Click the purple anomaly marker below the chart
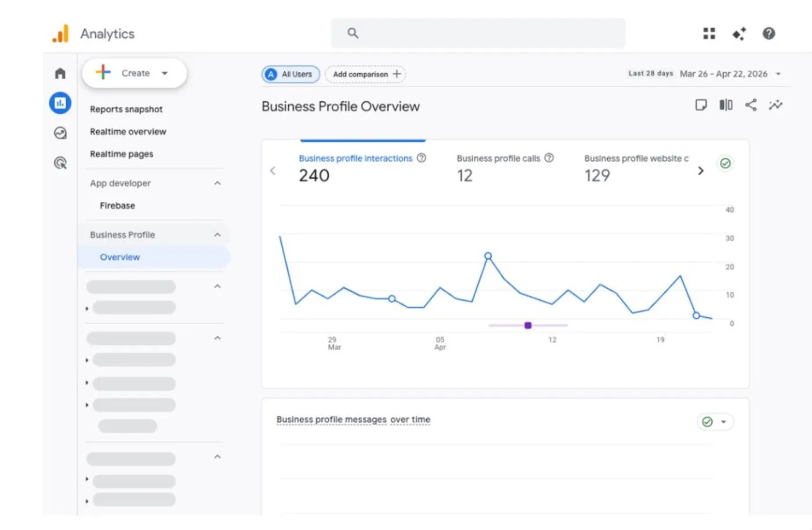The width and height of the screenshot is (812, 530). [528, 325]
